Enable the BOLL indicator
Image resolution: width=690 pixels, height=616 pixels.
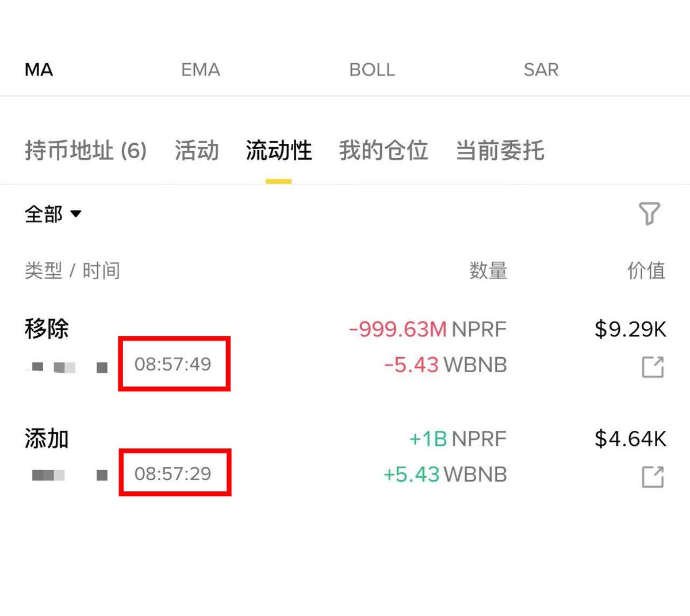(x=371, y=70)
